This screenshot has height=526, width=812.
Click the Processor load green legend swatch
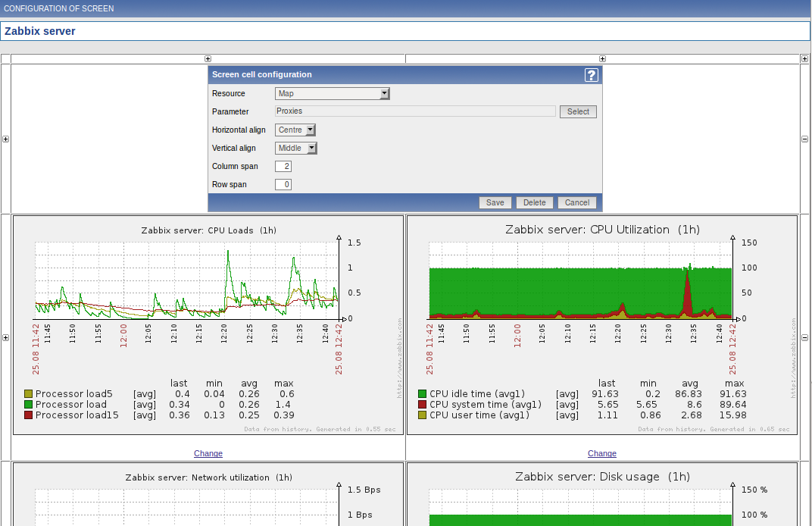click(x=29, y=404)
